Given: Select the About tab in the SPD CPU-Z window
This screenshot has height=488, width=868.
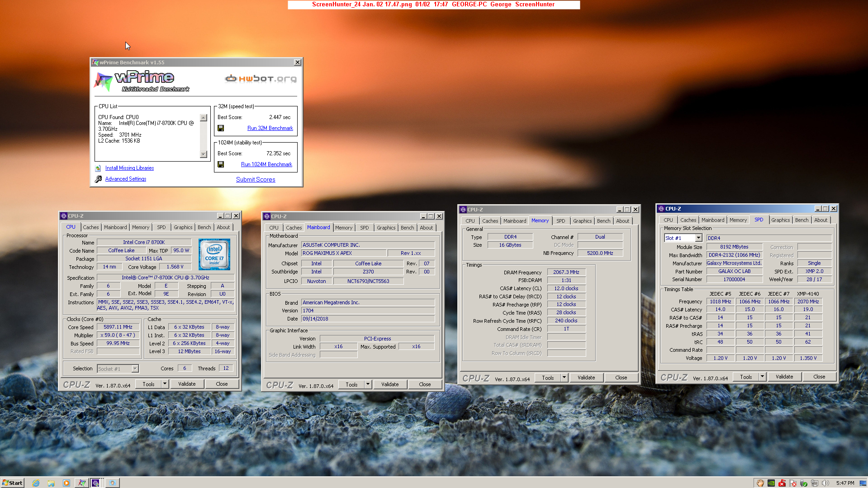Looking at the screenshot, I should (821, 220).
